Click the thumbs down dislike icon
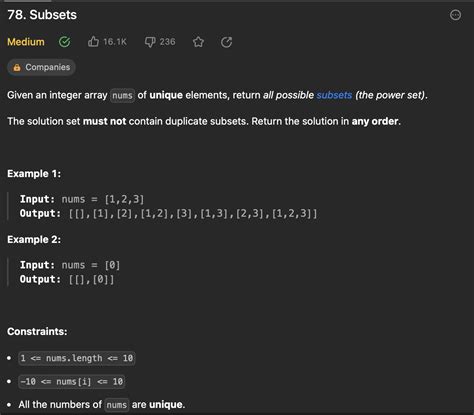 [x=150, y=42]
